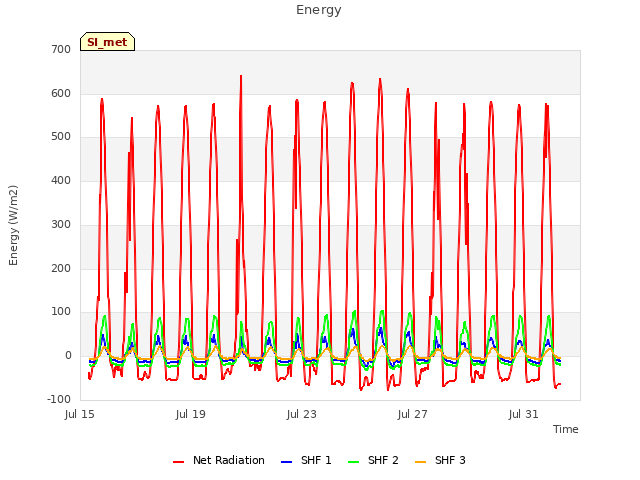640x480 pixels.
Task: Click the 0 y-axis tick label
Action: click(68, 356)
